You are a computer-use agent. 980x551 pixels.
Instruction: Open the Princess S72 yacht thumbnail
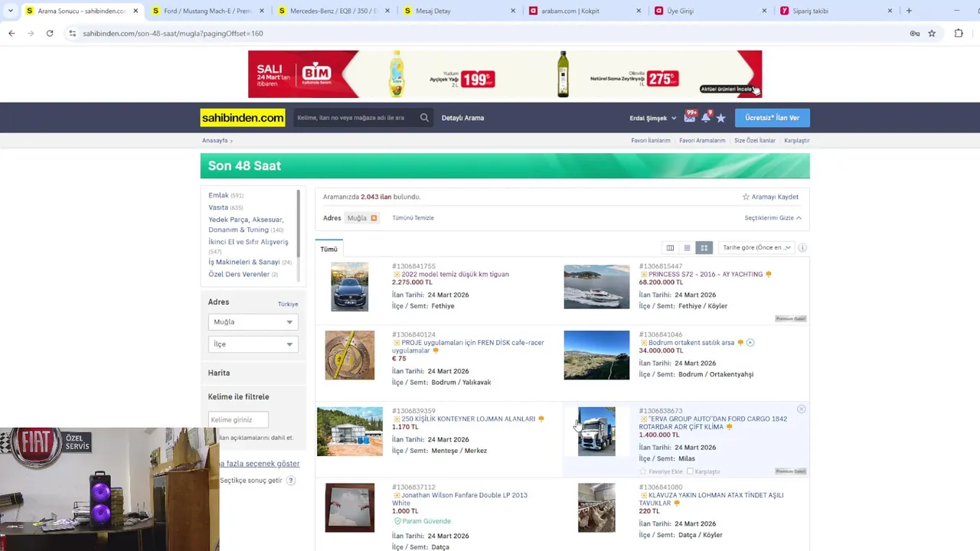point(596,287)
